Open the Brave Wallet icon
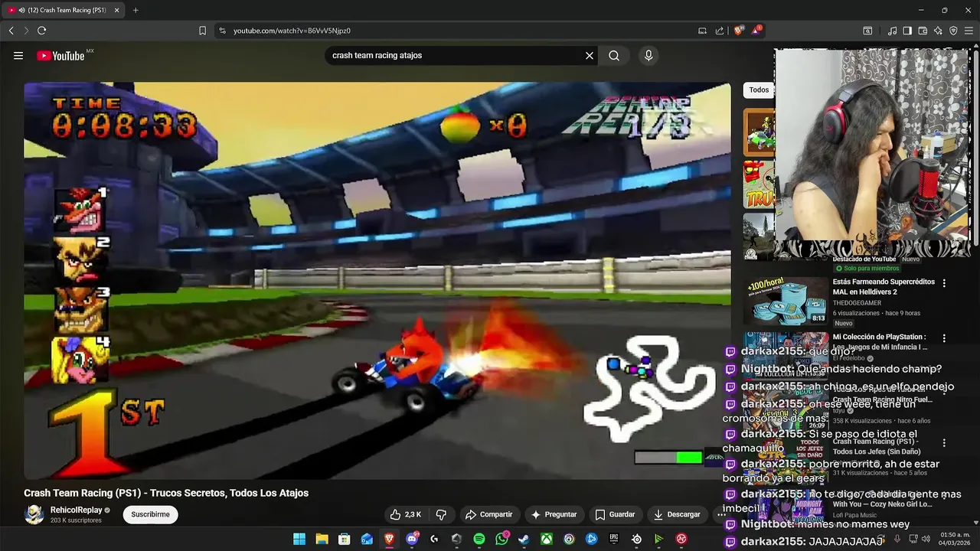The image size is (980, 551). 923,31
